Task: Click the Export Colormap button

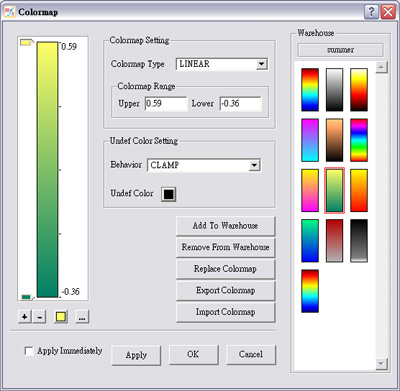Action: tap(225, 291)
